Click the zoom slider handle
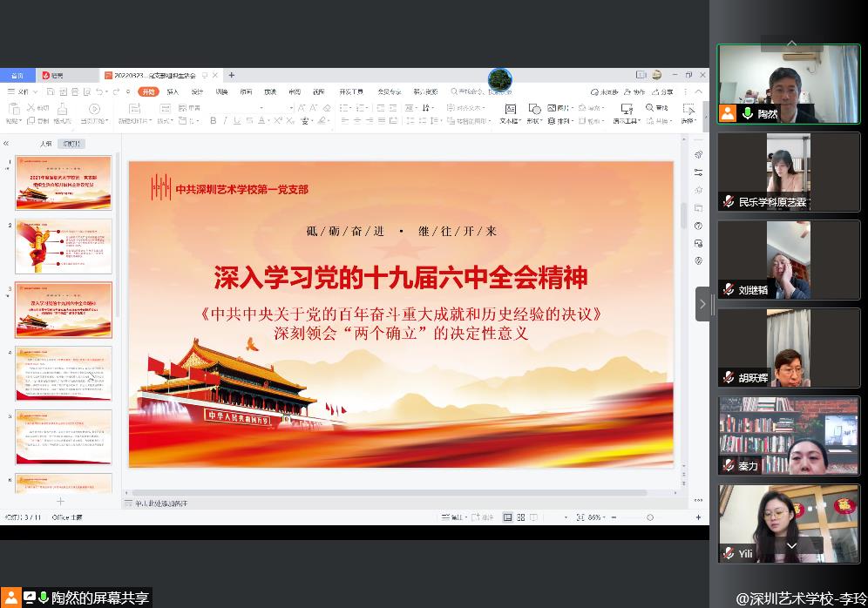The height and width of the screenshot is (608, 868). coord(650,517)
